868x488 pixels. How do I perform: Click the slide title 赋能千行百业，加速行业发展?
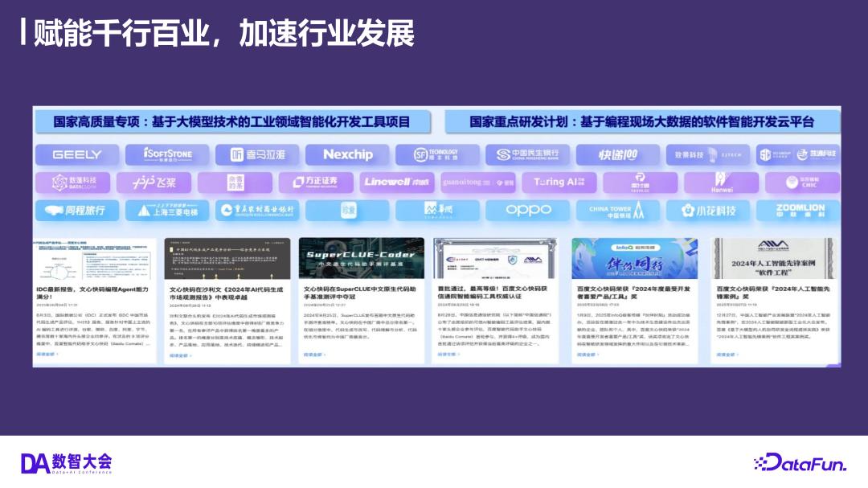click(223, 33)
